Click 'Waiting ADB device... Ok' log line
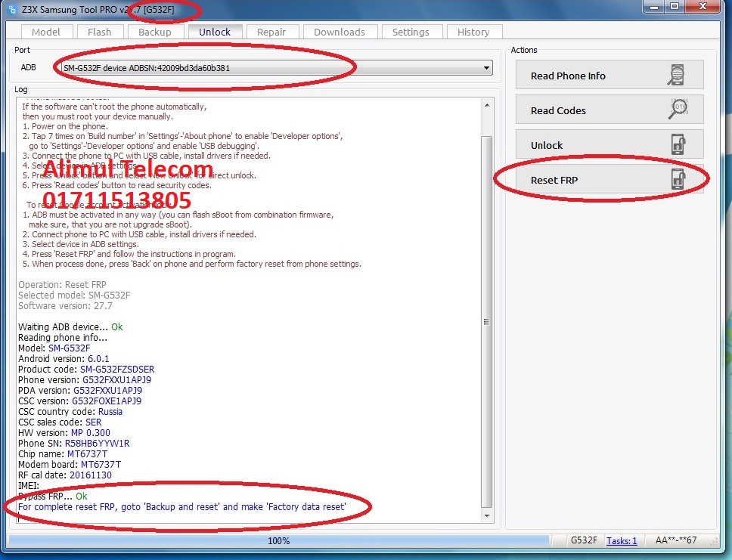The image size is (732, 560). click(x=70, y=326)
